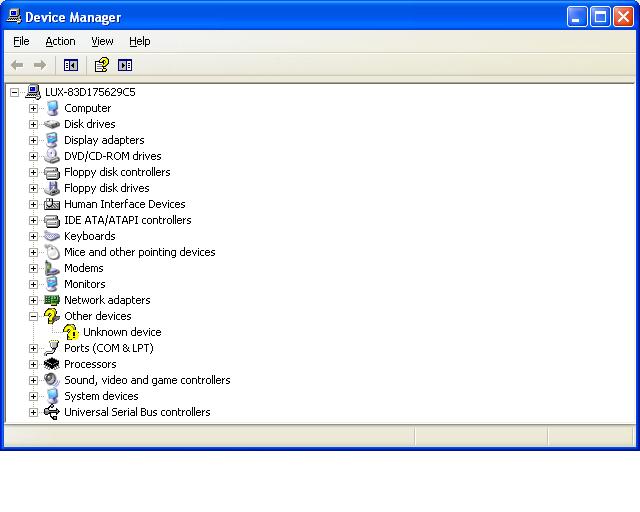This screenshot has width=640, height=512.
Task: Click the Ports (COM & LPT) connector icon
Action: [52, 348]
